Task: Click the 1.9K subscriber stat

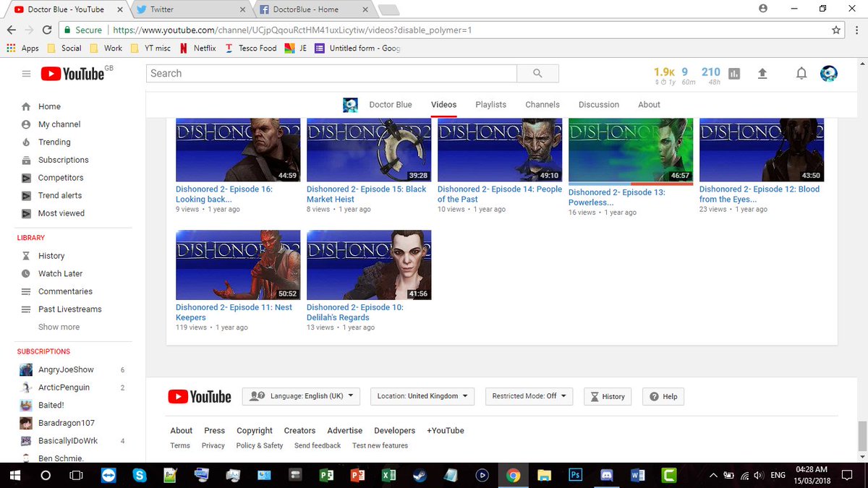Action: [x=664, y=72]
